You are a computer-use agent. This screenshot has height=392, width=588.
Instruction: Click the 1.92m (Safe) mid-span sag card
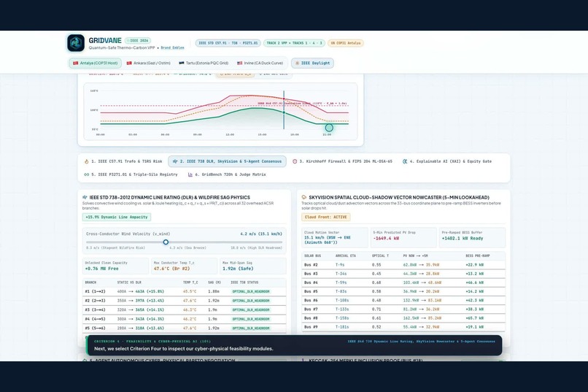[253, 266]
